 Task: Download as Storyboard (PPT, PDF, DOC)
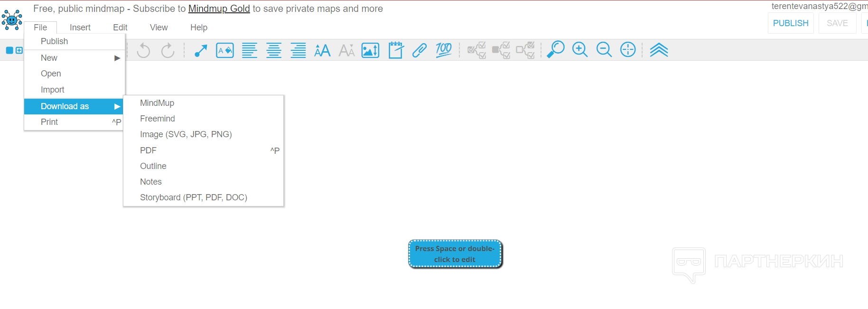click(204, 197)
